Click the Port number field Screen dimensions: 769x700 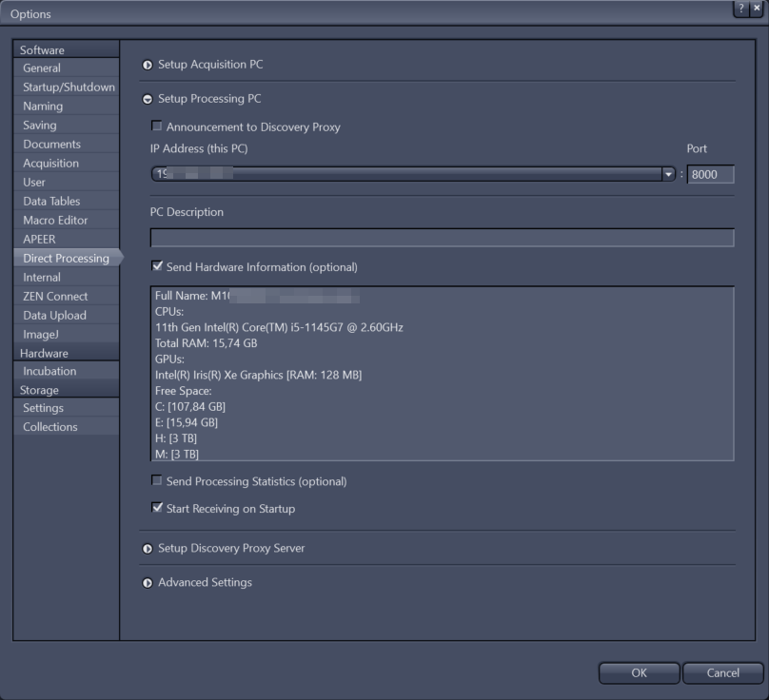(x=711, y=174)
